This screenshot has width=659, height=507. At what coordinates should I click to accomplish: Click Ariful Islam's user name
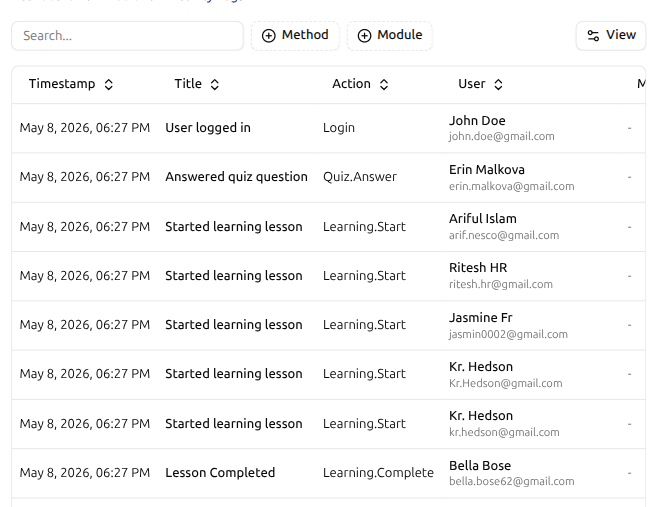pos(482,219)
